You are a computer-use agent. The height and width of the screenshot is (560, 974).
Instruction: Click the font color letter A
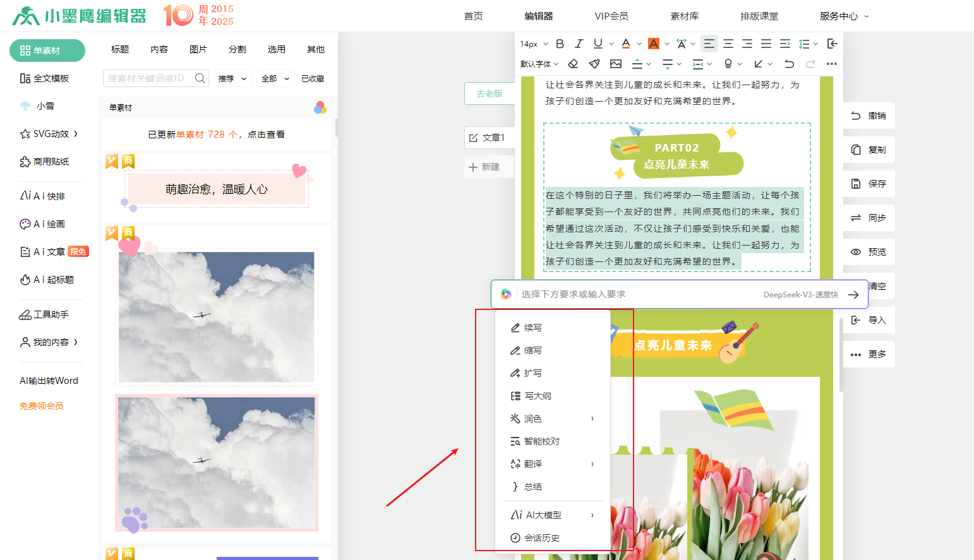[626, 44]
